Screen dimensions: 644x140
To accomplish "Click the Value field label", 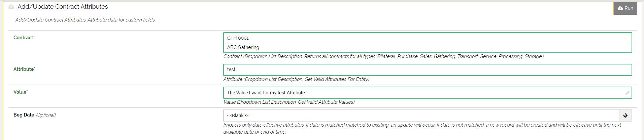I will tap(20, 92).
